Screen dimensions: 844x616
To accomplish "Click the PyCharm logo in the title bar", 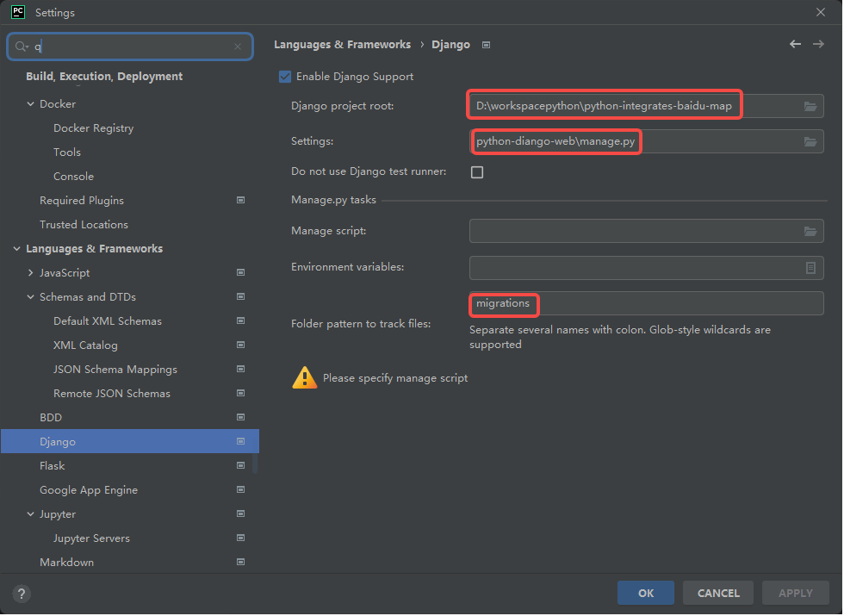I will click(18, 12).
